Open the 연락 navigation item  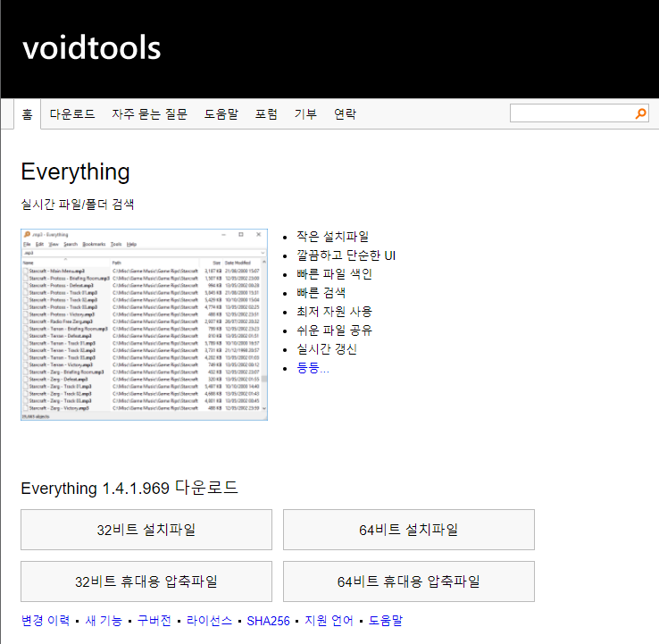click(x=345, y=114)
